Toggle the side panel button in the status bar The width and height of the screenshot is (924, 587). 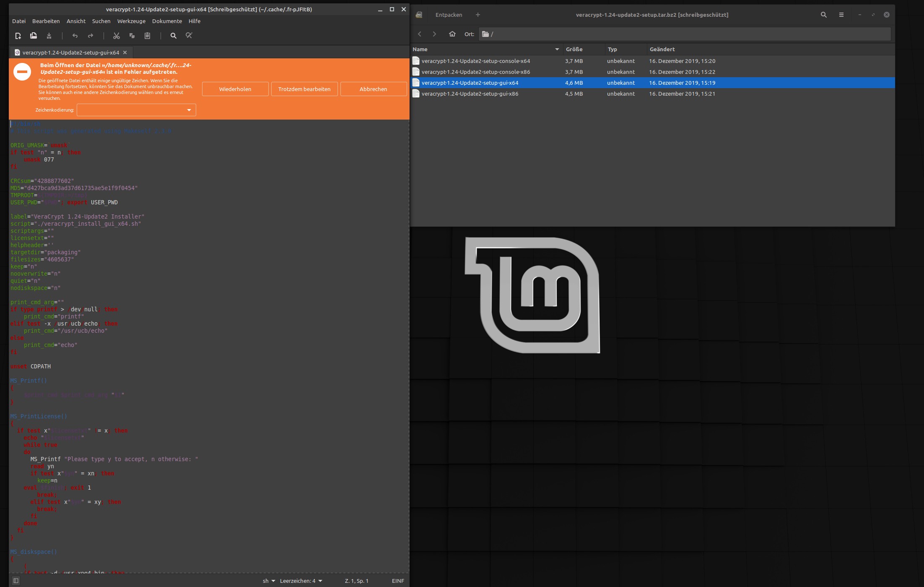pos(16,581)
